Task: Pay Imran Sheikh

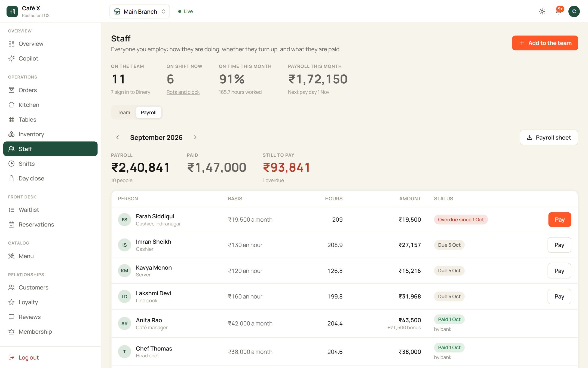Action: pyautogui.click(x=559, y=245)
